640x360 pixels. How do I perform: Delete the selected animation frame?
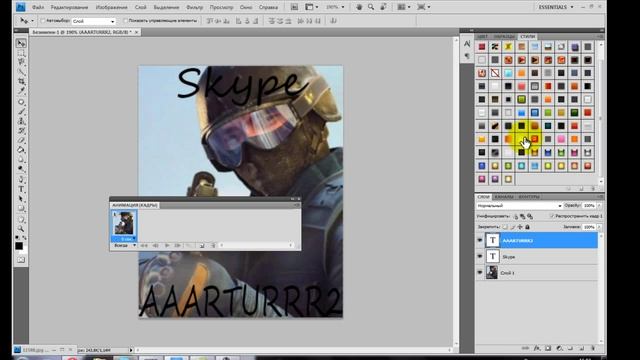(213, 245)
